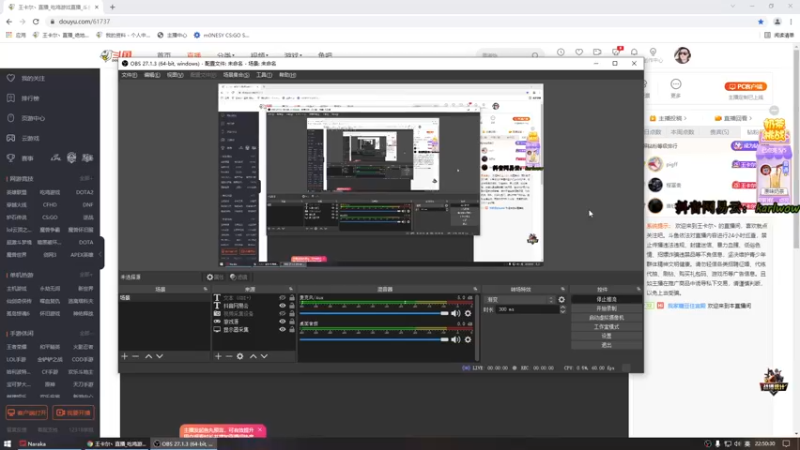Open desktop audio track settings gear
The image size is (800, 450).
coord(468,339)
